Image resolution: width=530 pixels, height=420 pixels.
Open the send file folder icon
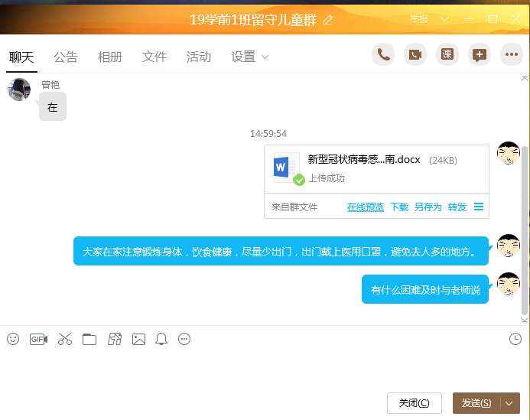click(89, 339)
